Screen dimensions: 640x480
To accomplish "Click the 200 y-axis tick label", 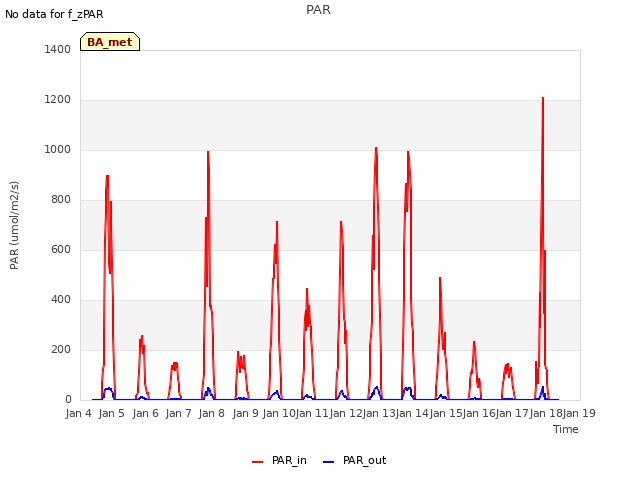I will (x=61, y=349).
